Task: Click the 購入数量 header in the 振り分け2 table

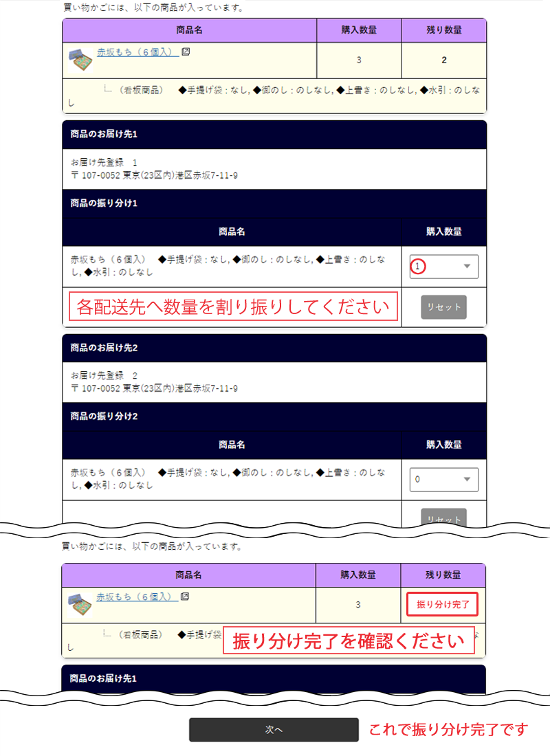Action: point(443,444)
